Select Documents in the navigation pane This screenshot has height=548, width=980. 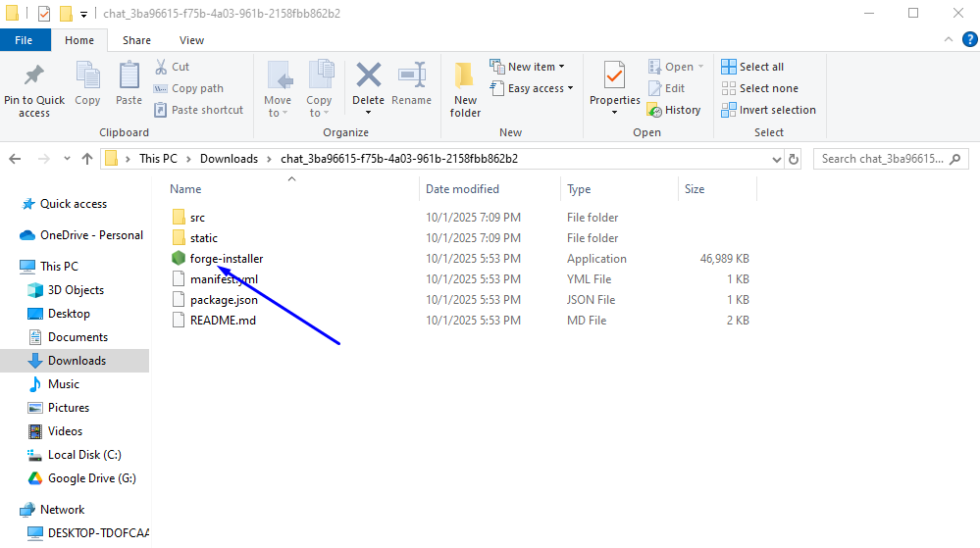[x=77, y=337]
